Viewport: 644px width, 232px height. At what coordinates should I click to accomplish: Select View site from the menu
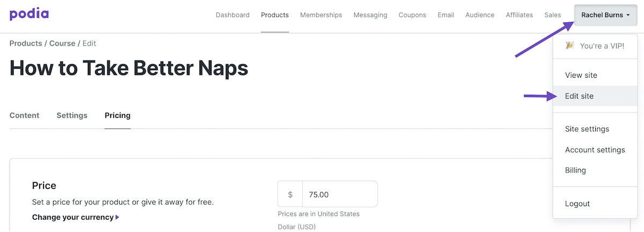(581, 76)
